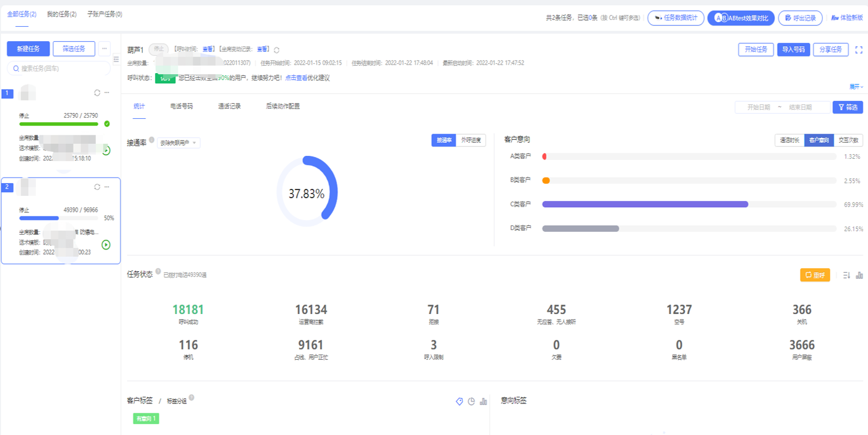The width and height of the screenshot is (868, 435).
Task: Refresh task 1 using its circular arrow icon
Action: click(x=97, y=92)
